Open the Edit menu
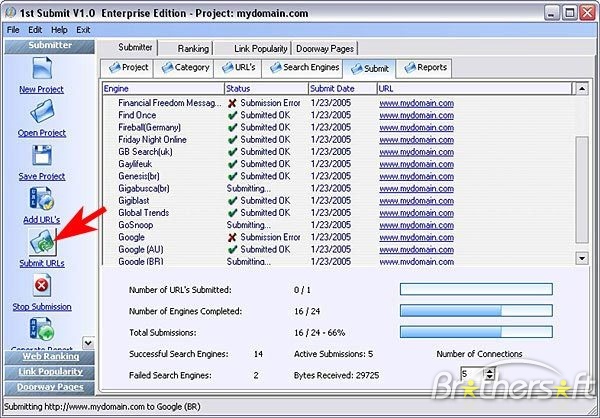The height and width of the screenshot is (418, 600). pos(35,30)
